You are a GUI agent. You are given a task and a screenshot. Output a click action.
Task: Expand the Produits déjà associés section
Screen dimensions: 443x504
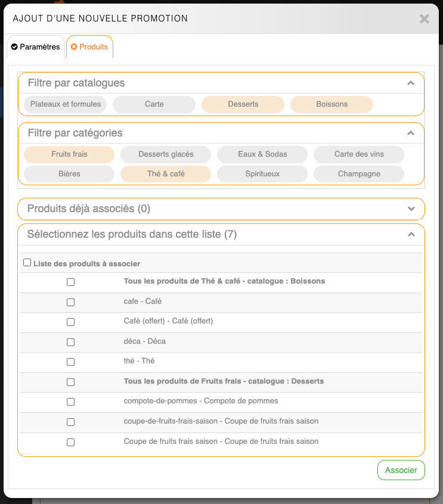[410, 209]
